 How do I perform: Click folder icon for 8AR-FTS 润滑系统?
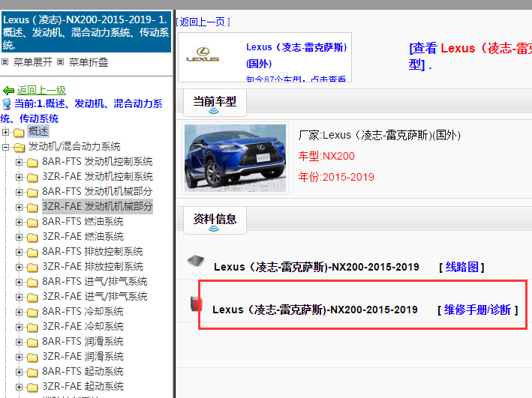[x=32, y=342]
